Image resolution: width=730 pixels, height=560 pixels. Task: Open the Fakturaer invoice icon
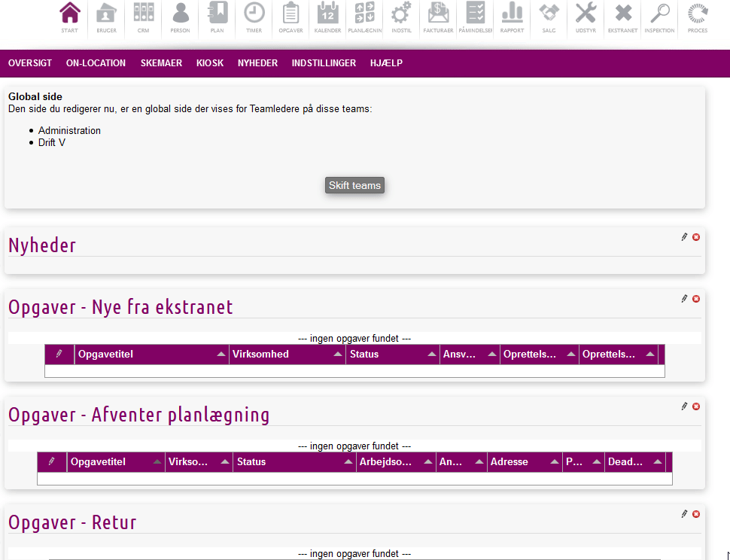pos(438,15)
